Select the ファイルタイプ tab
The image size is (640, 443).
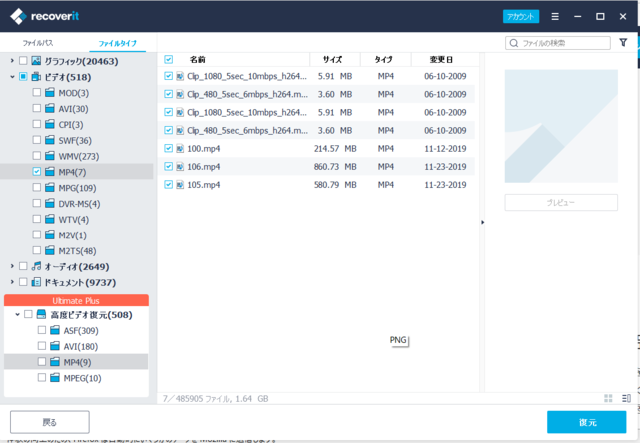coord(117,45)
